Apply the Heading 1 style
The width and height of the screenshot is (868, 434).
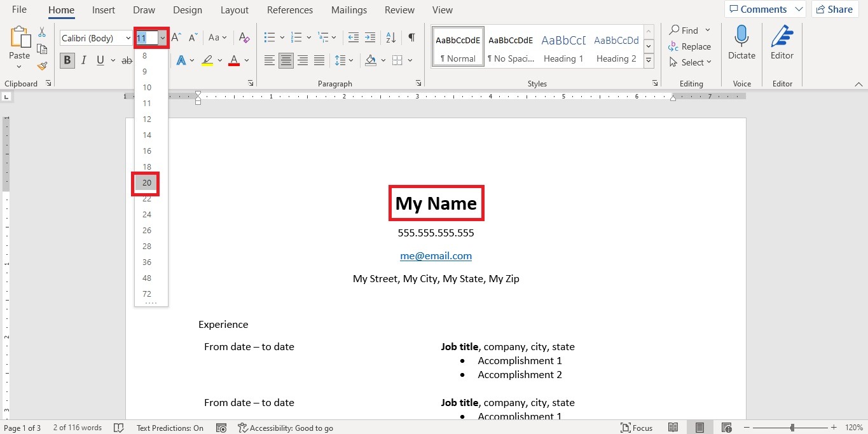point(563,47)
